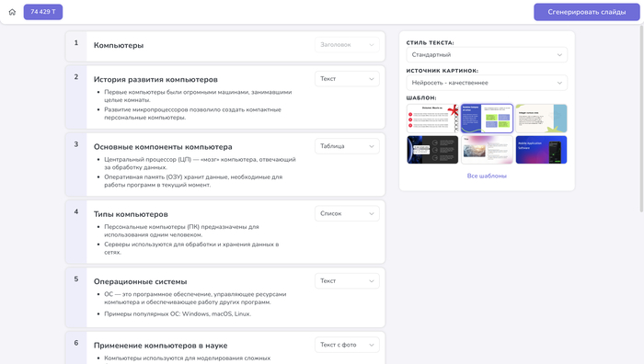Click bullet about Серверы
The height and width of the screenshot is (364, 644).
(191, 248)
